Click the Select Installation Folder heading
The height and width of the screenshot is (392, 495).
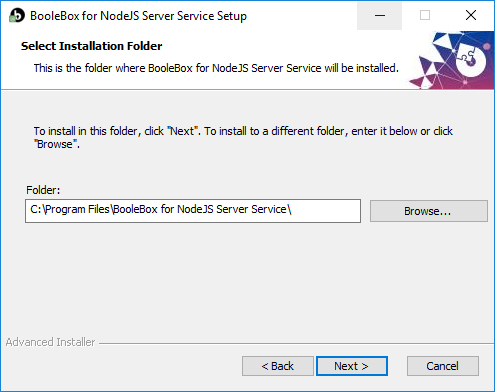92,46
